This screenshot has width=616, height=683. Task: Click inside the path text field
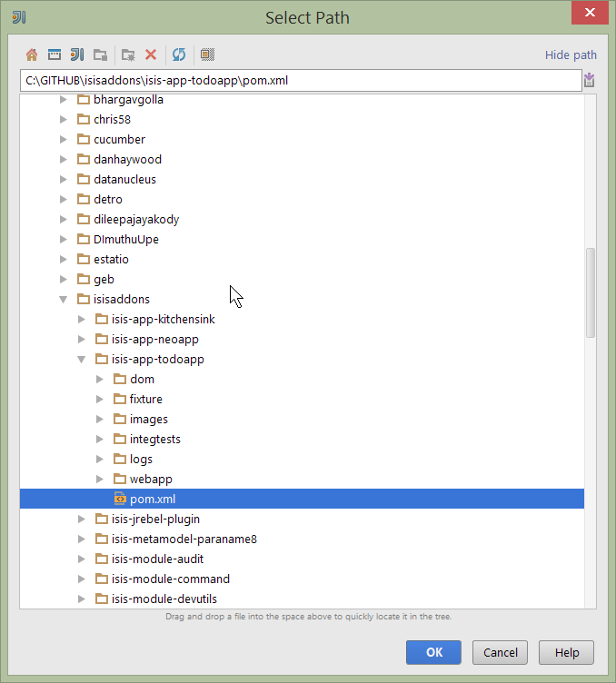point(300,81)
